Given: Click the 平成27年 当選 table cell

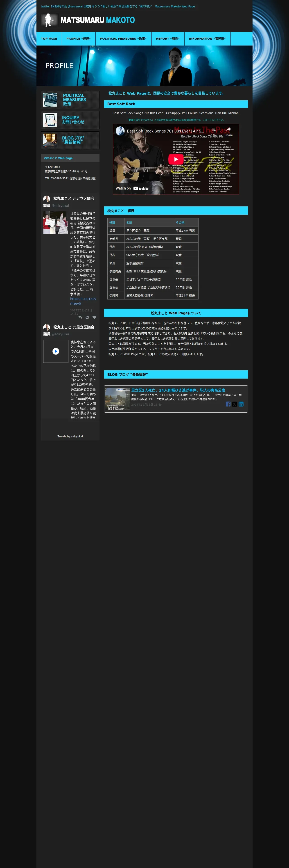Looking at the screenshot, I should tap(186, 231).
